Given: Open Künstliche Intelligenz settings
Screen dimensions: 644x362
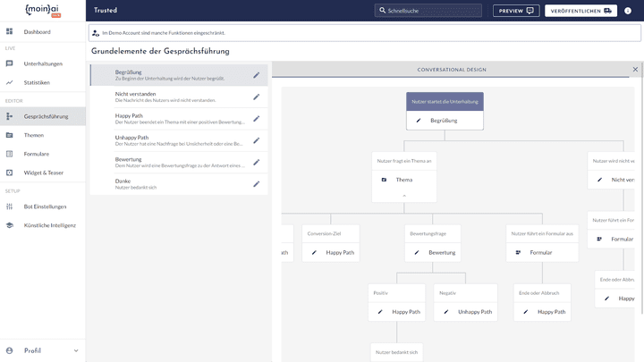Looking at the screenshot, I should point(49,225).
